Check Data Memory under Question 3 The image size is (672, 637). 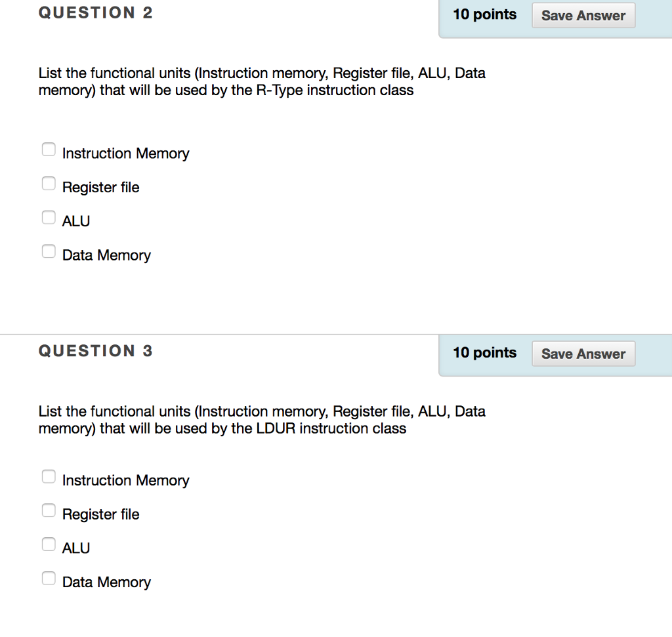point(49,578)
